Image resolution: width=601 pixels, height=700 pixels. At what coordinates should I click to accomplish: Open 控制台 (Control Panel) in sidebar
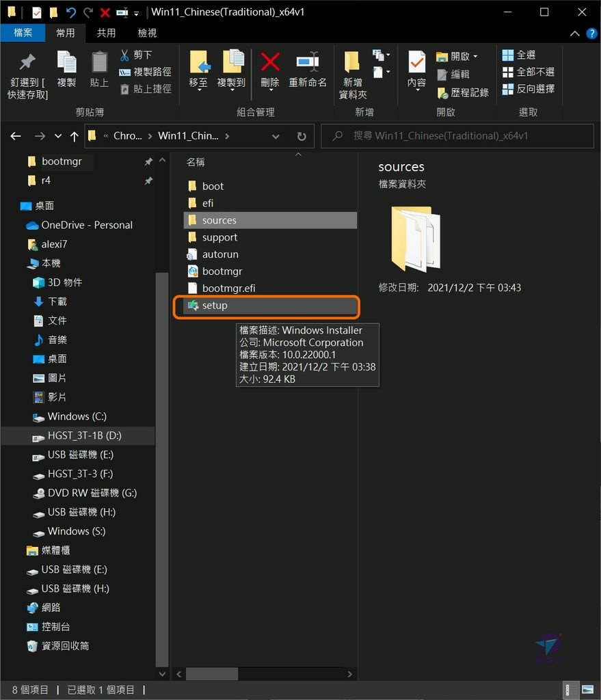pos(49,628)
